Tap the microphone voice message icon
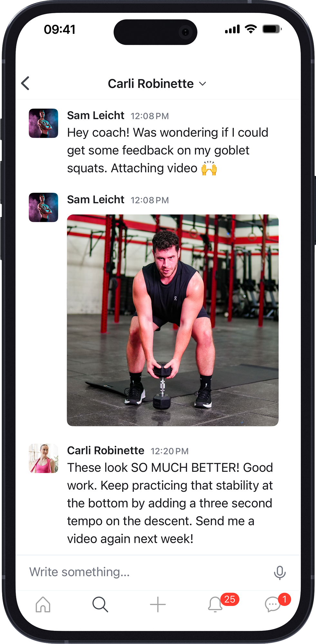 (x=280, y=573)
